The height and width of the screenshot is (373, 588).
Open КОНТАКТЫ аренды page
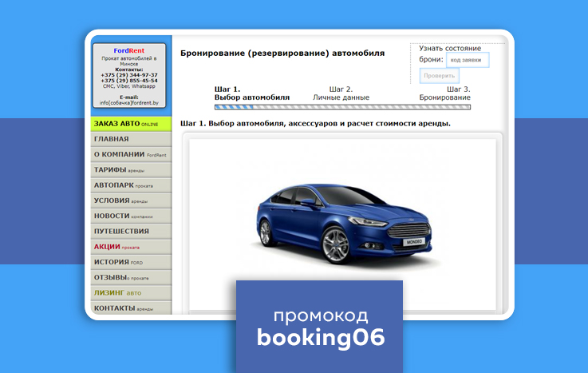[x=131, y=308]
